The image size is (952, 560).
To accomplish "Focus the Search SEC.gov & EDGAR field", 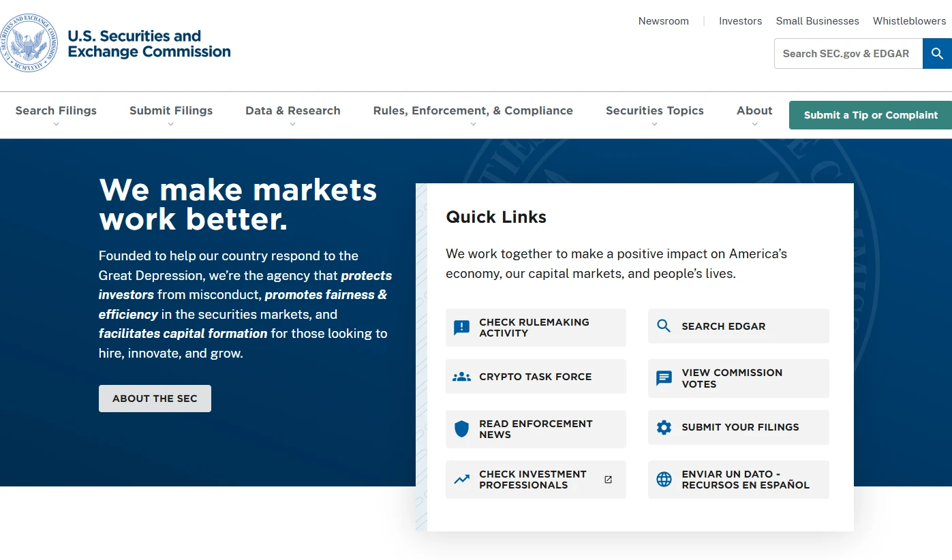I will (x=848, y=54).
